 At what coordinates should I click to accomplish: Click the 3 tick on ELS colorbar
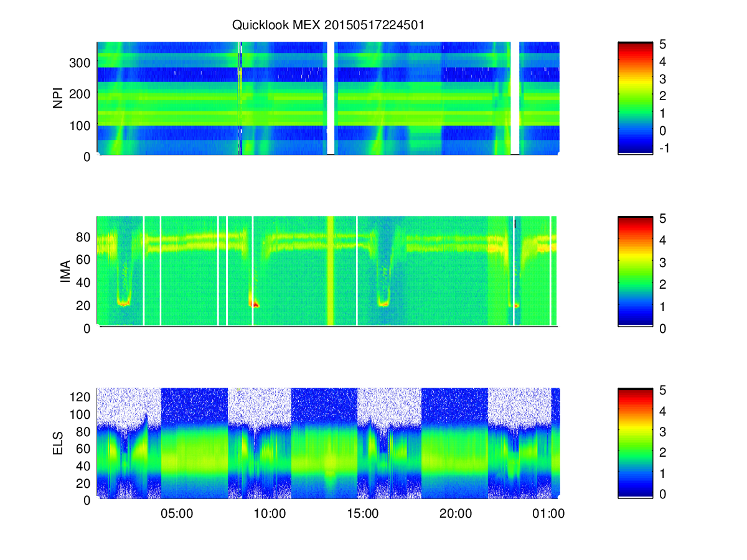662,432
